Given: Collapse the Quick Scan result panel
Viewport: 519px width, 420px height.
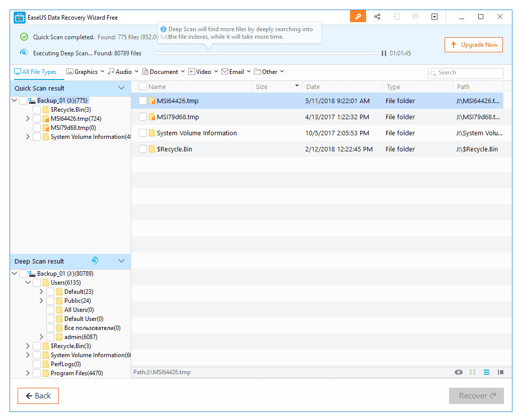Looking at the screenshot, I should (x=122, y=88).
